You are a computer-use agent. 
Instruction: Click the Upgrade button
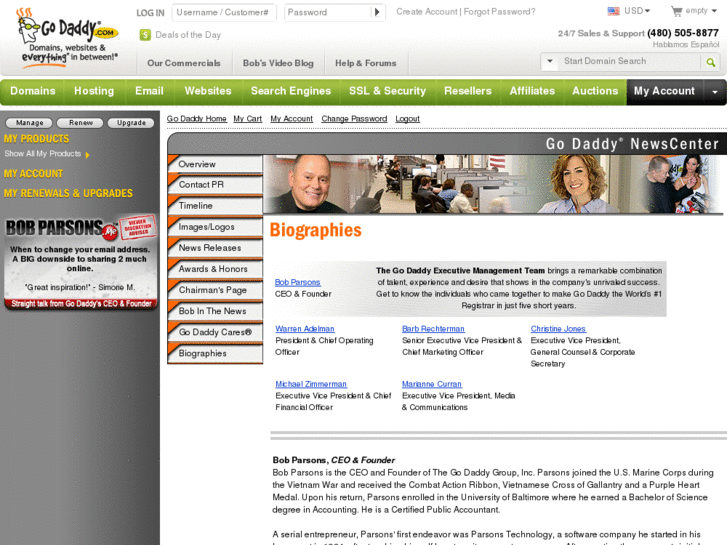[x=131, y=123]
